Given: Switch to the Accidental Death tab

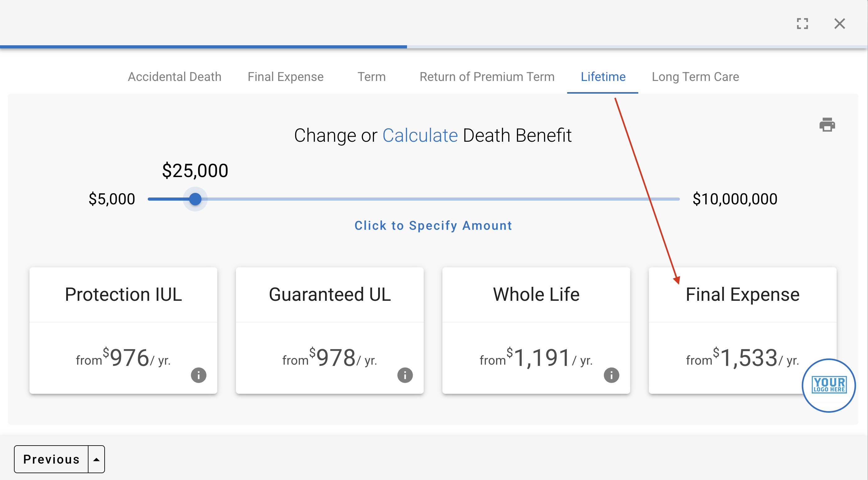Looking at the screenshot, I should 174,77.
